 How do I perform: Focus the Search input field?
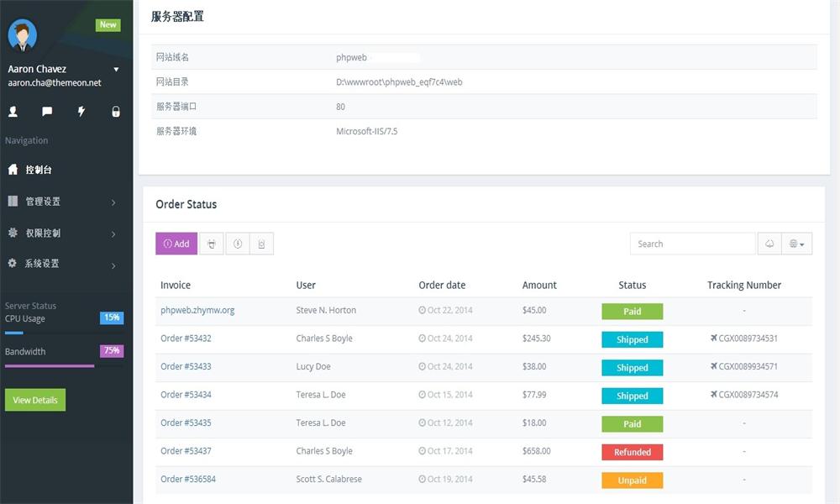click(x=692, y=244)
